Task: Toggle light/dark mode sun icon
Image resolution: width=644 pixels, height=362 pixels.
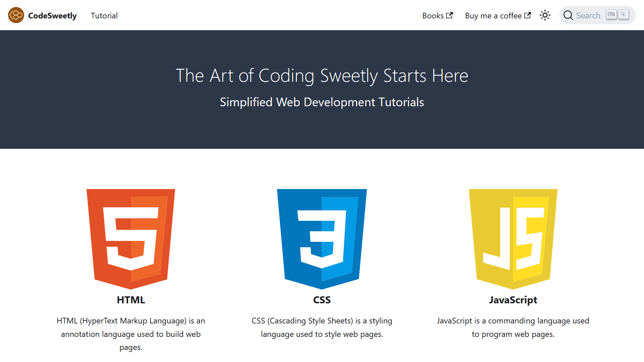Action: pos(545,15)
